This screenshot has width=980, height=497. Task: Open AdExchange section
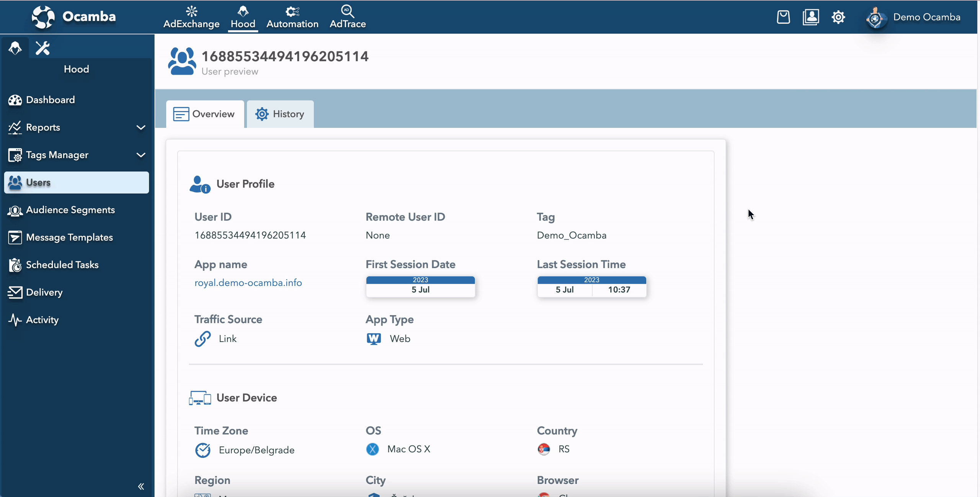point(191,16)
